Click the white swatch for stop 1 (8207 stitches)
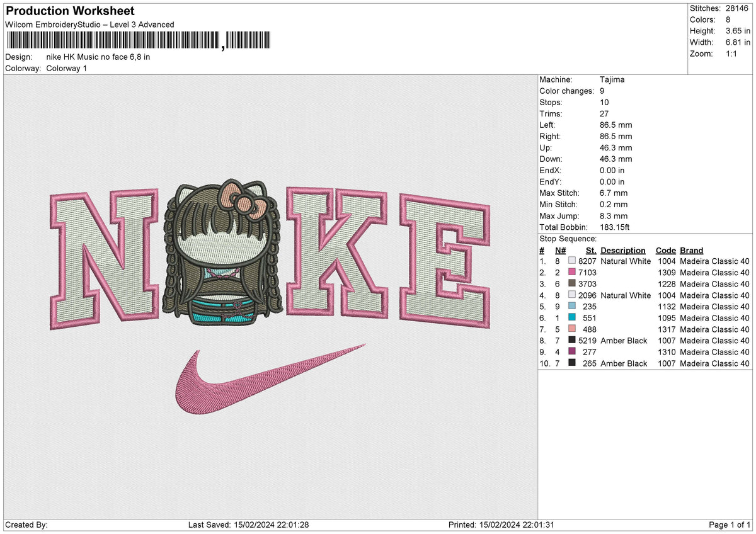 point(572,261)
